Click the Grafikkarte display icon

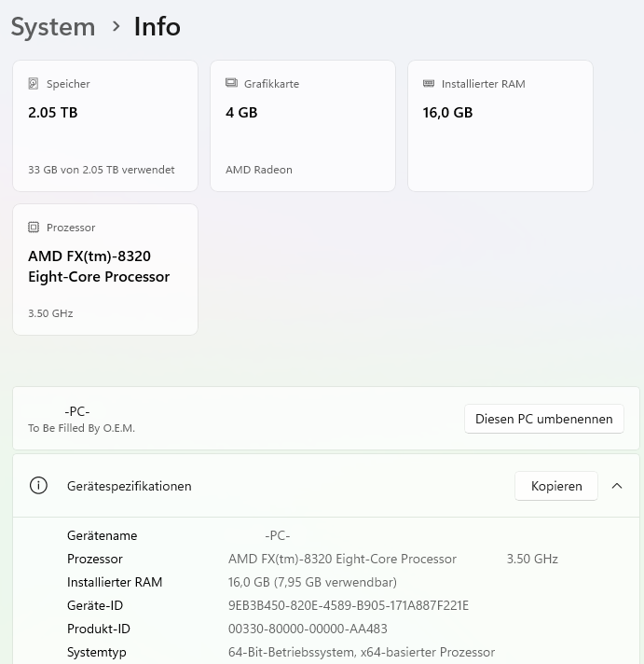231,83
